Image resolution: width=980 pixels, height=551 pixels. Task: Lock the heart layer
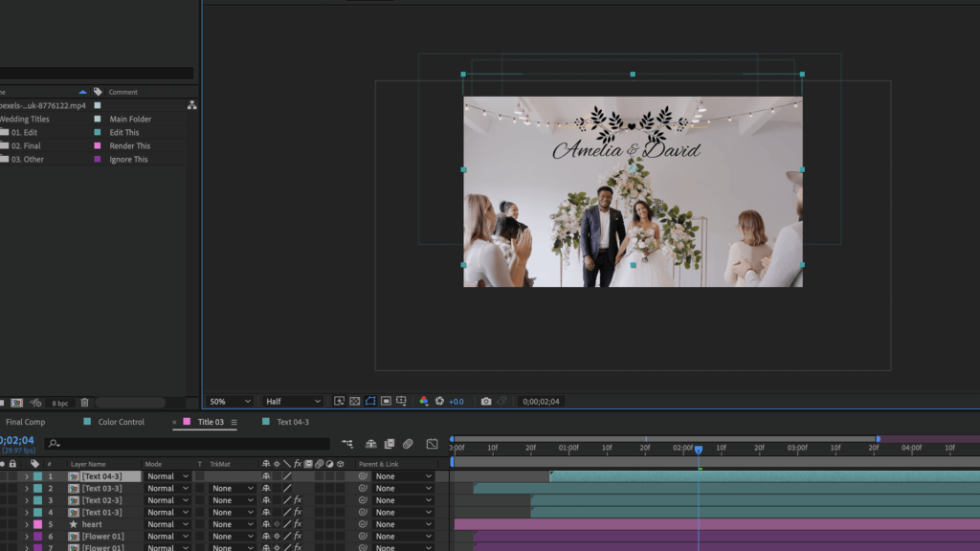coord(12,524)
